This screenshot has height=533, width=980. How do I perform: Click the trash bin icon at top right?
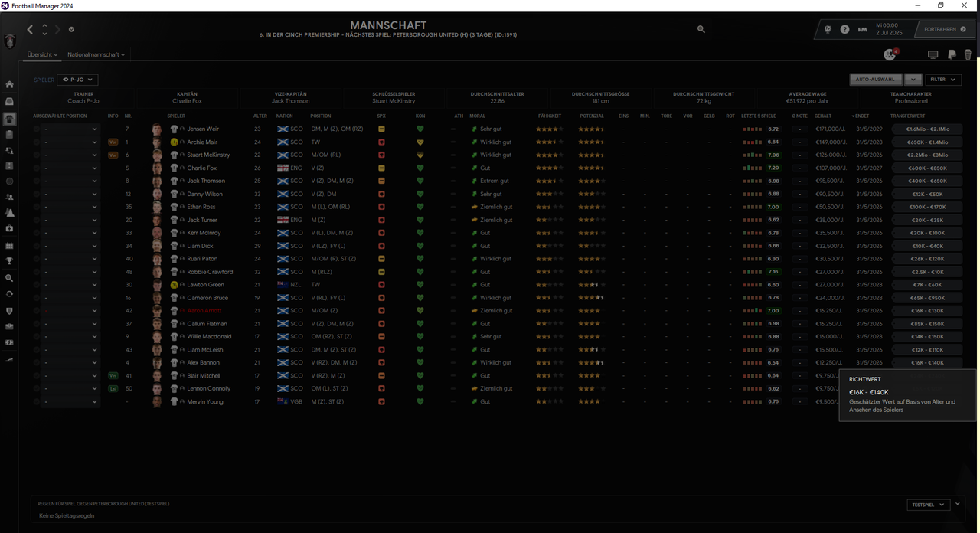pos(968,54)
